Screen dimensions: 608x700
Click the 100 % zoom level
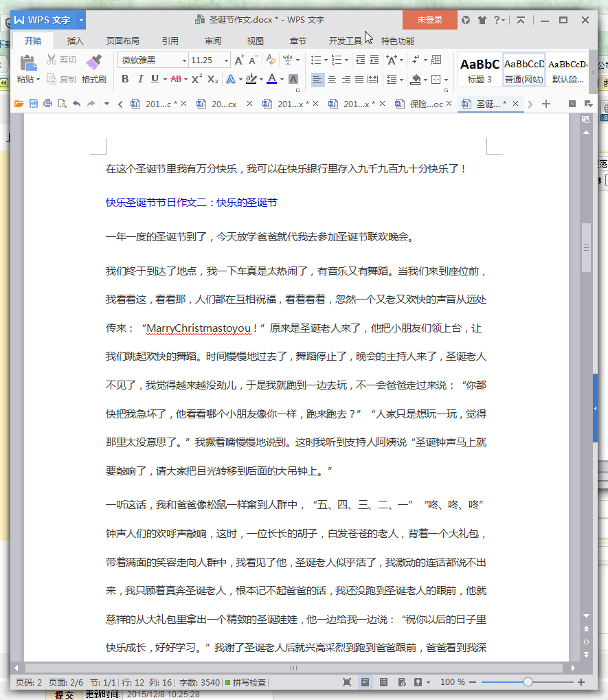(x=453, y=682)
